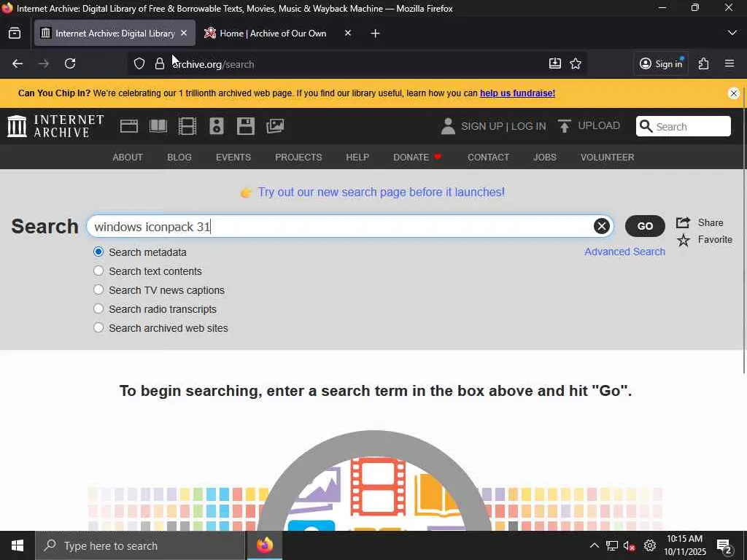This screenshot has height=560, width=747.
Task: Open the JOBS menu item
Action: (544, 157)
